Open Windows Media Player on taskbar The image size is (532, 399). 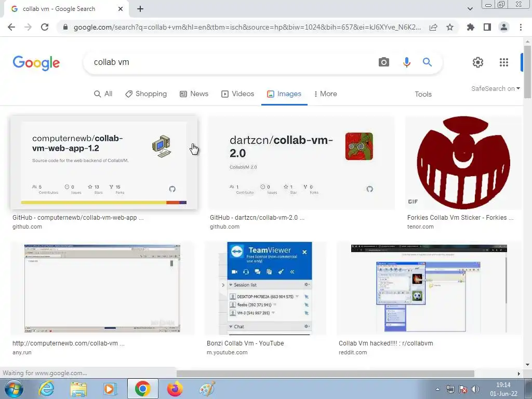tap(110, 389)
